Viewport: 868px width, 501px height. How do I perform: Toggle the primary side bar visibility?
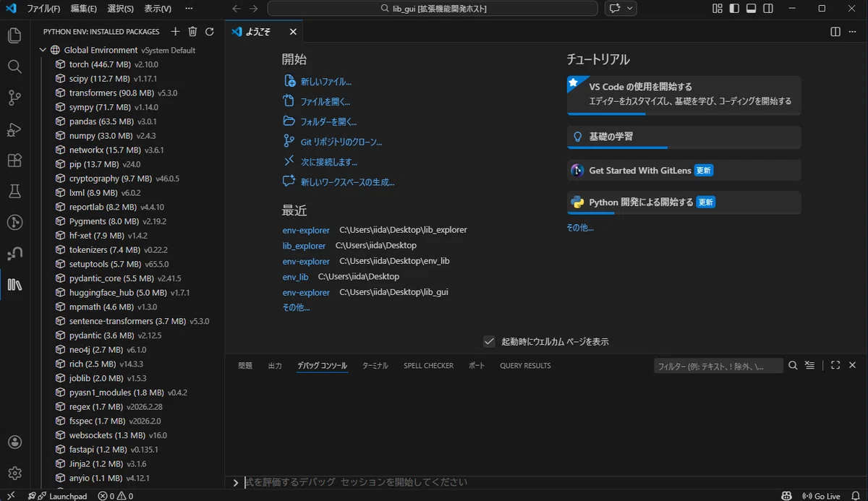point(734,9)
